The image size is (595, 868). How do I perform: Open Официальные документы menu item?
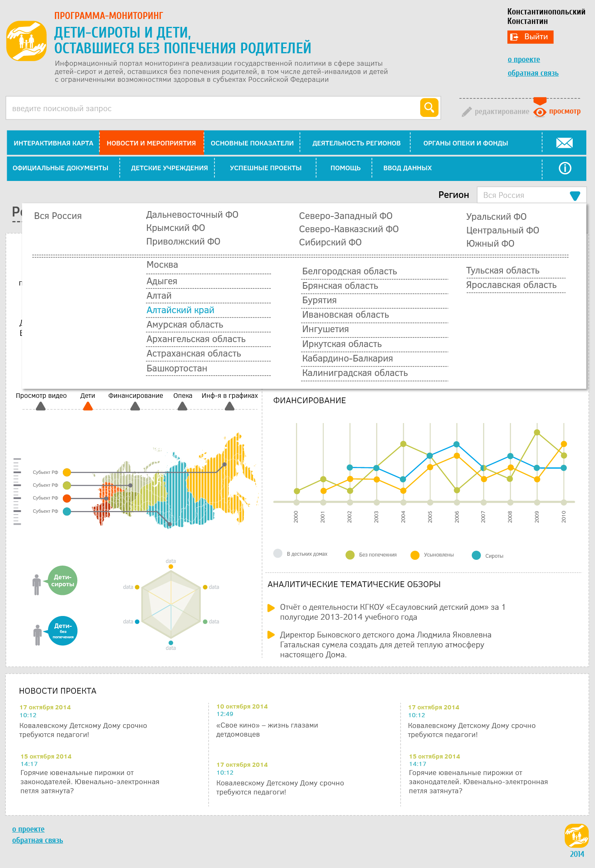tap(60, 168)
